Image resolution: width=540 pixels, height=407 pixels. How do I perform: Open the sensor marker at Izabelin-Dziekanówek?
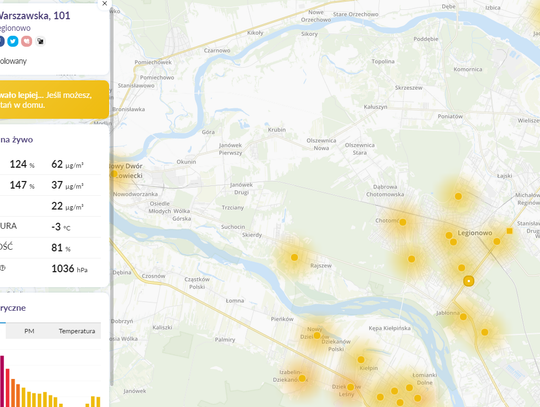pos(302,378)
